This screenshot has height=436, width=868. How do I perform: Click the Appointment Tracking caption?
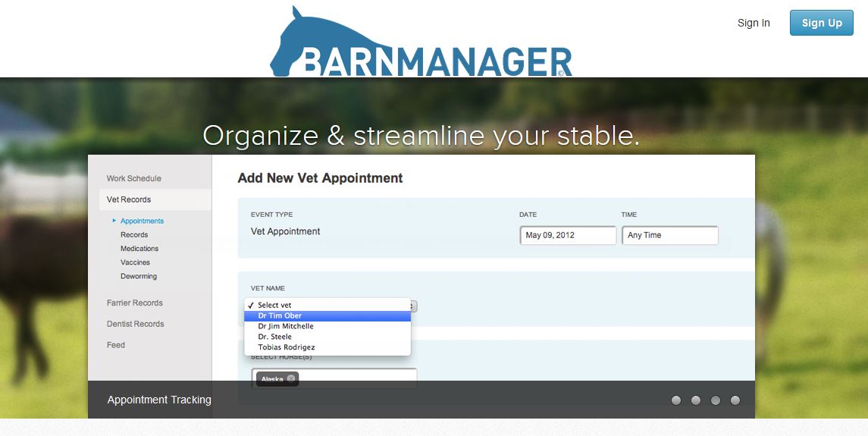coord(159,400)
